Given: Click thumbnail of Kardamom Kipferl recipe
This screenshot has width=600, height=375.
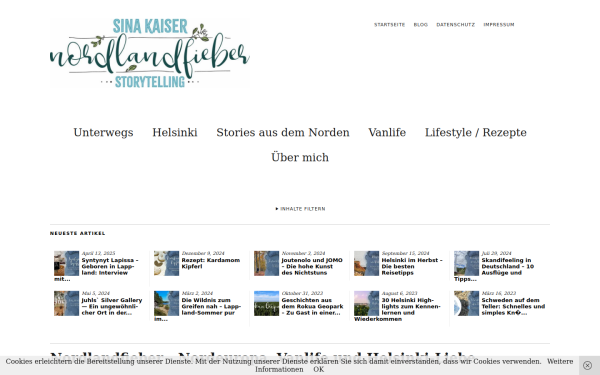Looking at the screenshot, I should (x=166, y=263).
